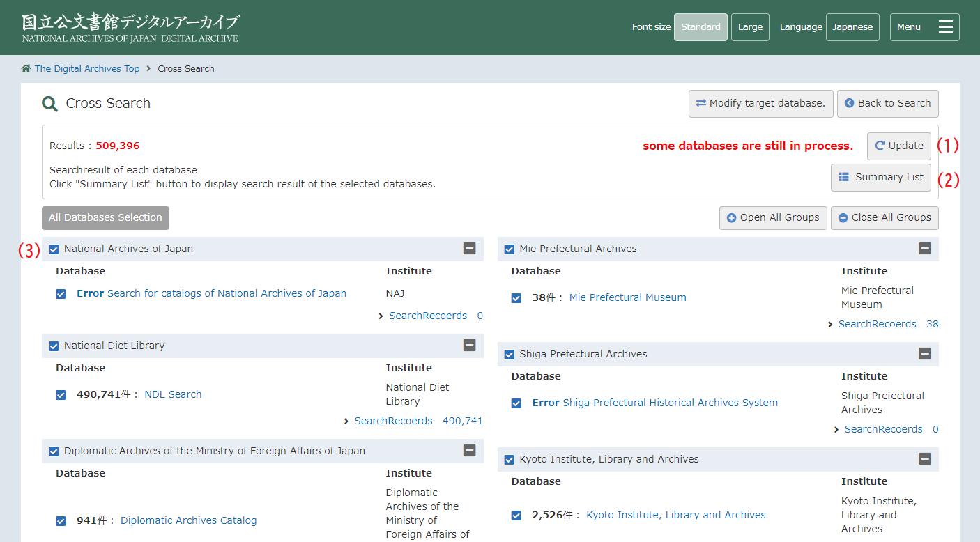Collapse National Archives of Japan group
This screenshot has height=542, width=980.
pyautogui.click(x=469, y=249)
